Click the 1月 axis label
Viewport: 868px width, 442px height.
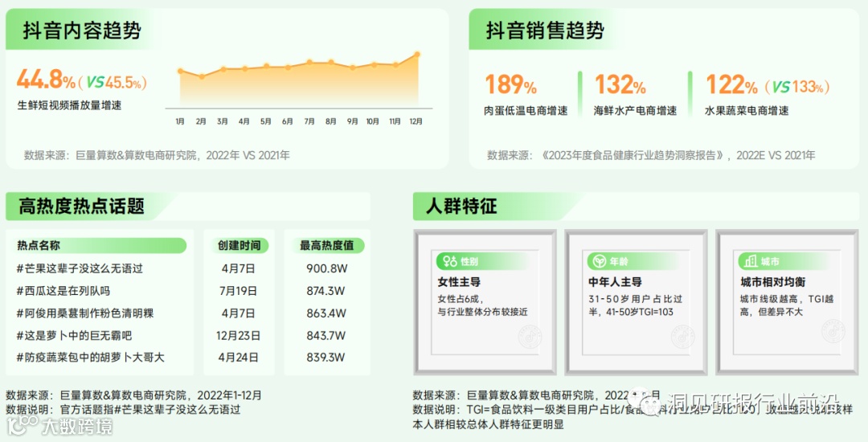(181, 121)
